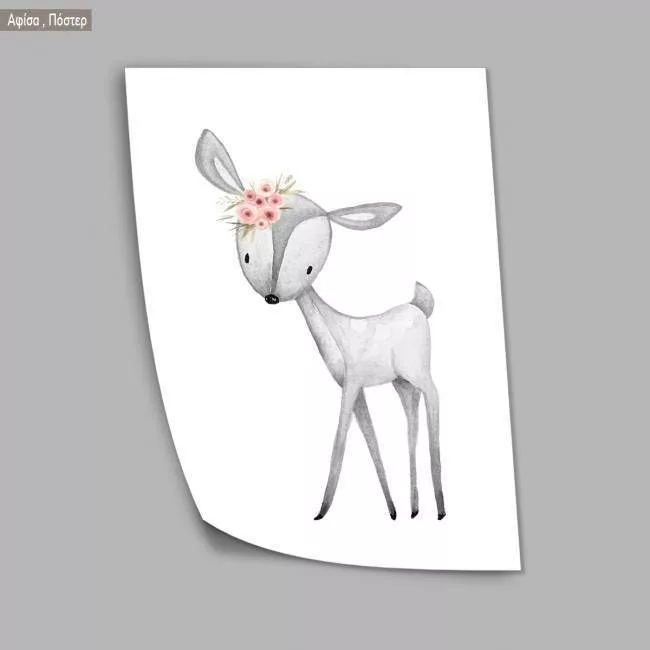Screen dimensions: 650x650
Task: Click the deer's right eye
Action: coord(308,269)
